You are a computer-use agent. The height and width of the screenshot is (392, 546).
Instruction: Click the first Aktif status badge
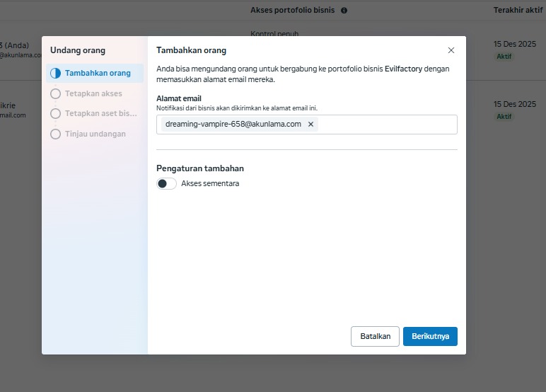[504, 57]
